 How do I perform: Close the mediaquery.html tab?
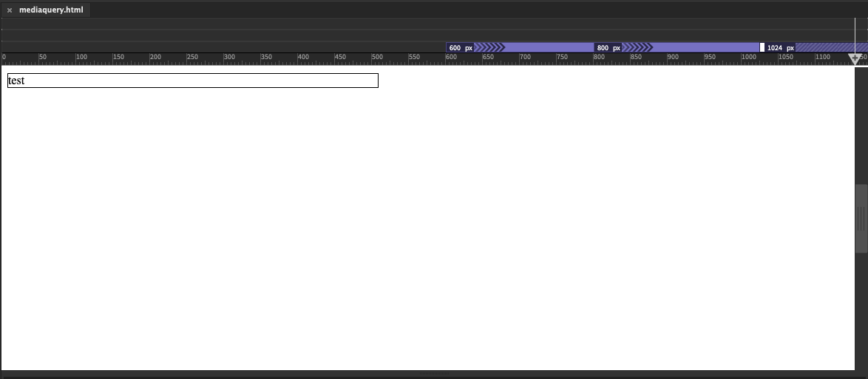(x=10, y=10)
